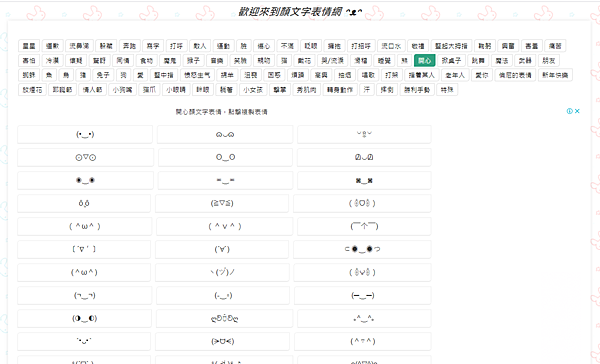This screenshot has width=600, height=364.
Task: Select the 冷漠 category tag
Action: [x=52, y=60]
